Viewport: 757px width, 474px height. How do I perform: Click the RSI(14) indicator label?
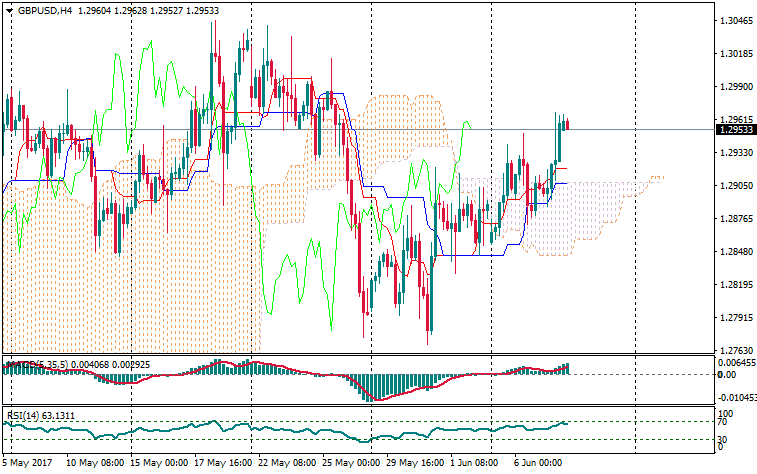tap(25, 415)
